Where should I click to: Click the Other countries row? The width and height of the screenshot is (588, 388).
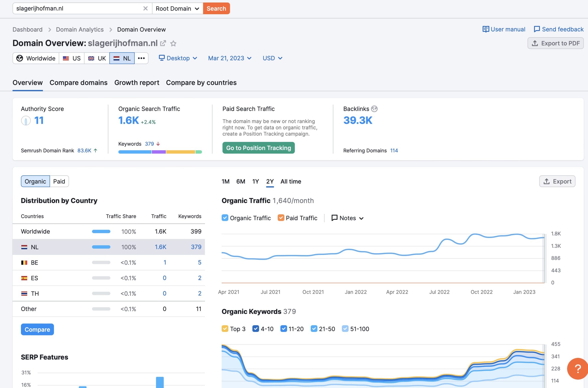pos(109,309)
